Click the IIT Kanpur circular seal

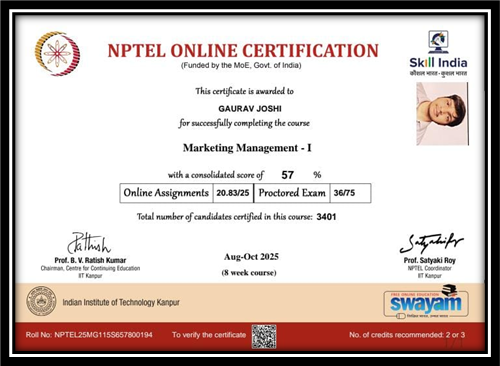41,301
